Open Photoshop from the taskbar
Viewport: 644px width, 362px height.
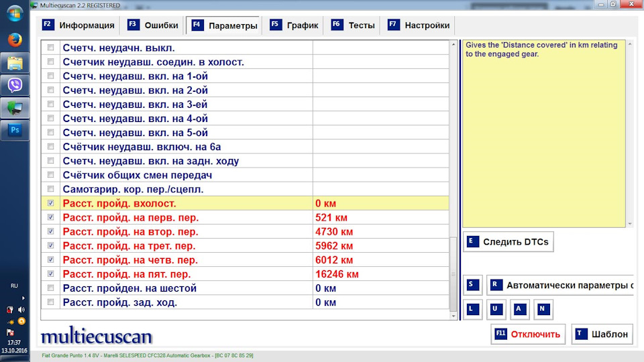click(x=15, y=130)
